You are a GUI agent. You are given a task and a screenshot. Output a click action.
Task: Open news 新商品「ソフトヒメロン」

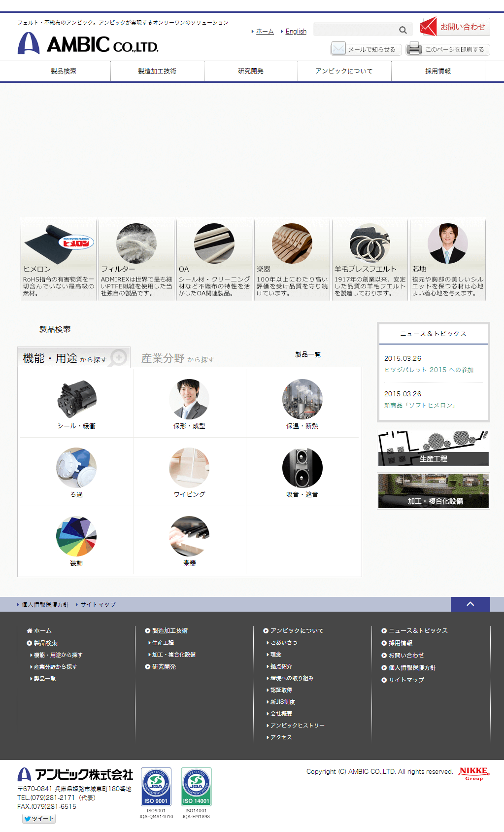[x=420, y=405]
